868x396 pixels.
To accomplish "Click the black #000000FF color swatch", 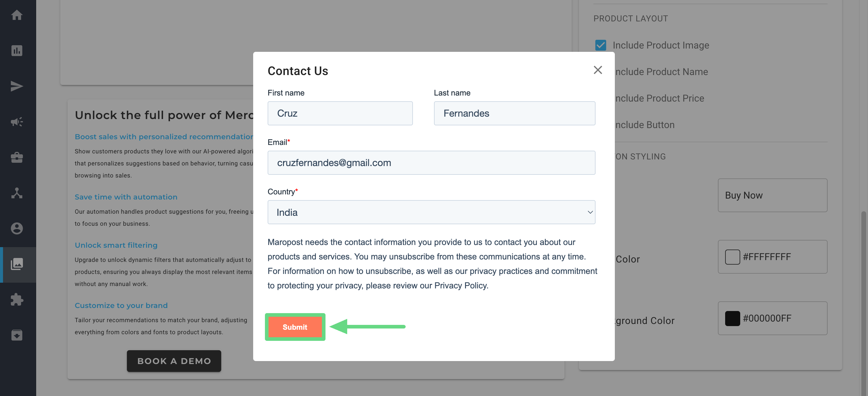I will 732,319.
